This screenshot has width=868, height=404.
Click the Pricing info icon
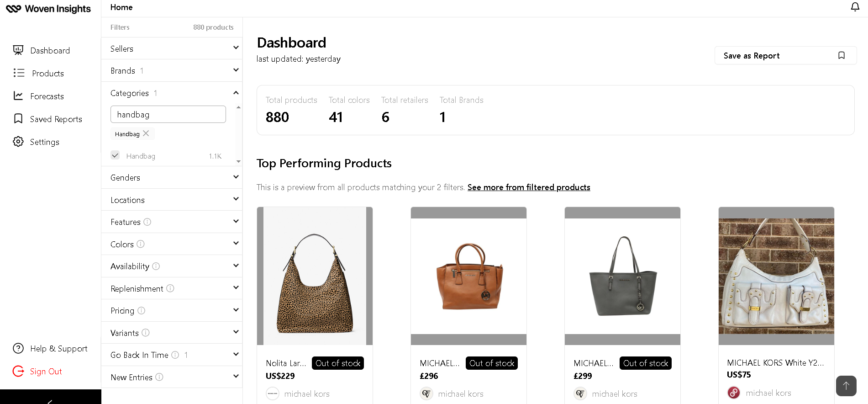(142, 310)
